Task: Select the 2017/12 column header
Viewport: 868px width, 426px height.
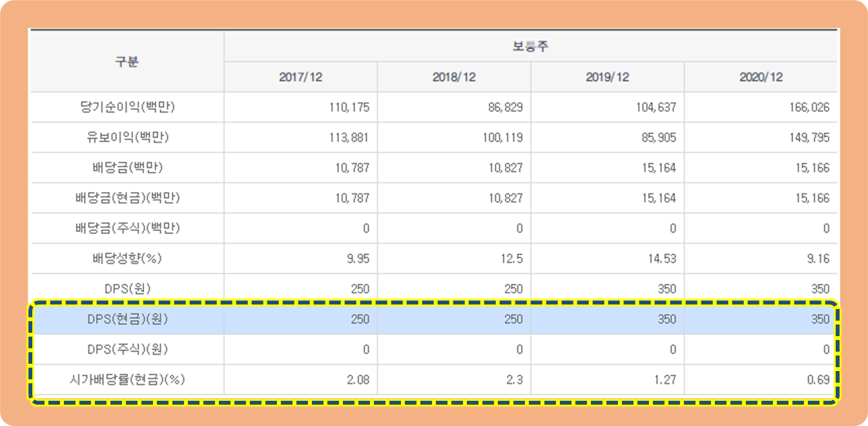Action: pos(301,77)
